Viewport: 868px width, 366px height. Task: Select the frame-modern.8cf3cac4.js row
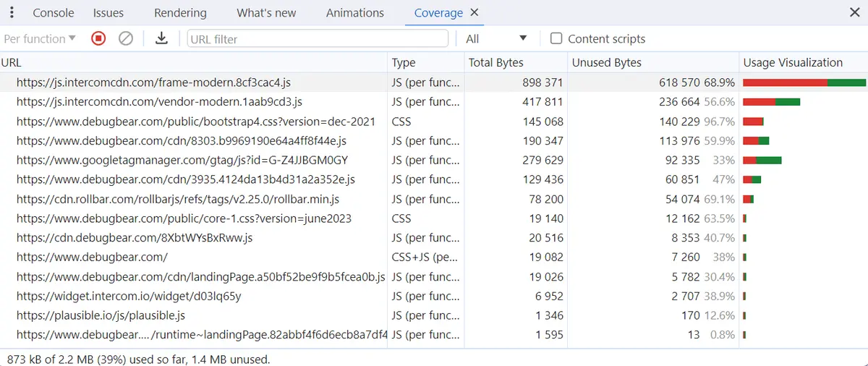(434, 82)
